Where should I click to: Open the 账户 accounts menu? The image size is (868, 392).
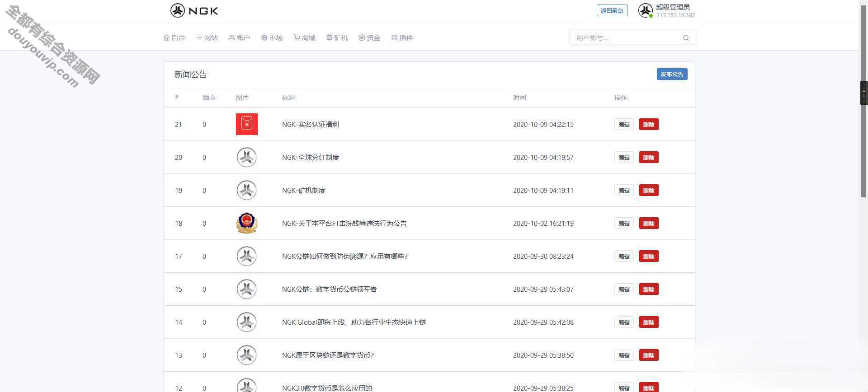click(x=239, y=37)
